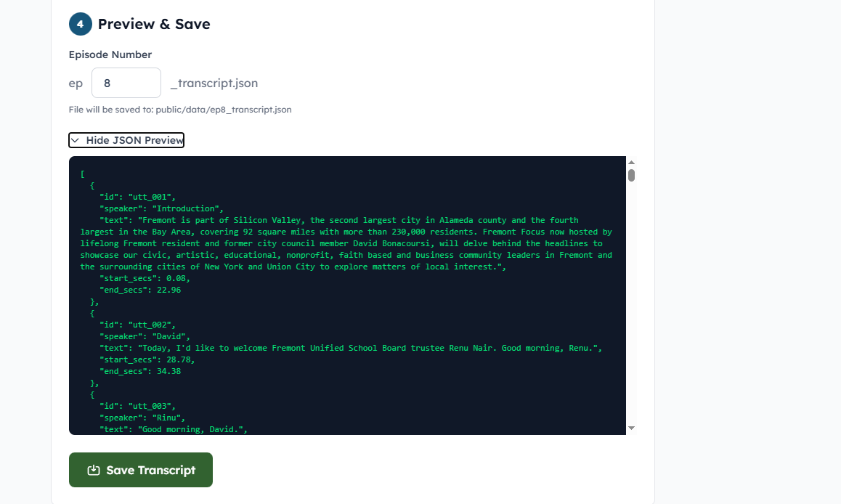Screen dimensions: 841x504
Task: Click the JSON preview scrollbar thumb
Action: coord(632,174)
